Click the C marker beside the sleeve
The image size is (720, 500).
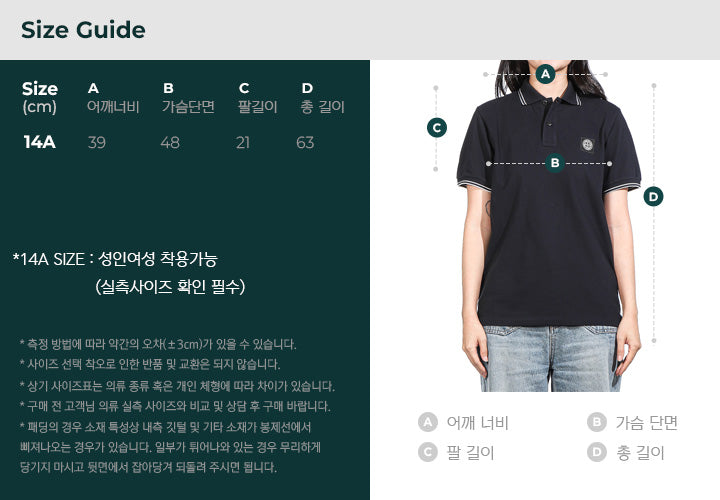tap(437, 128)
